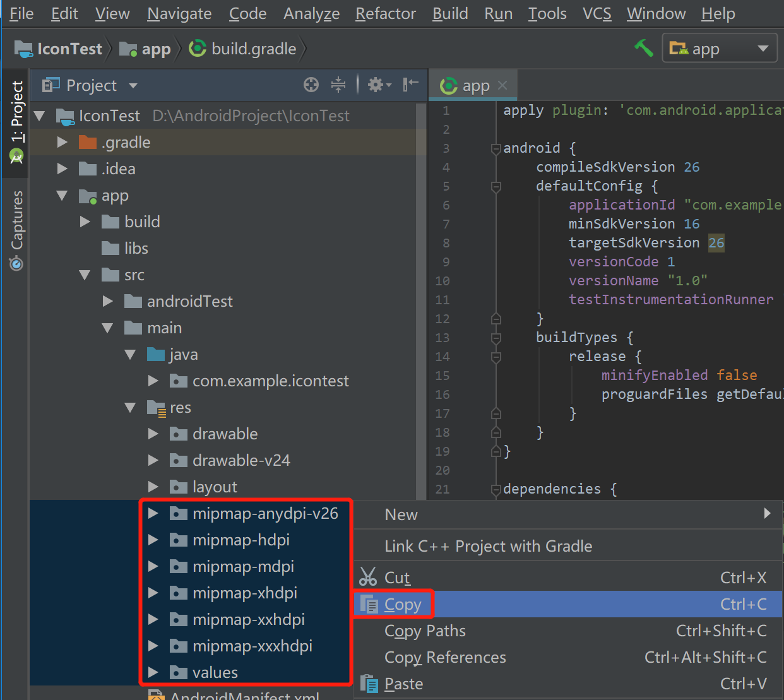Click line number 10 in the gutter
Viewport: 784px width, 700px height.
[x=442, y=281]
